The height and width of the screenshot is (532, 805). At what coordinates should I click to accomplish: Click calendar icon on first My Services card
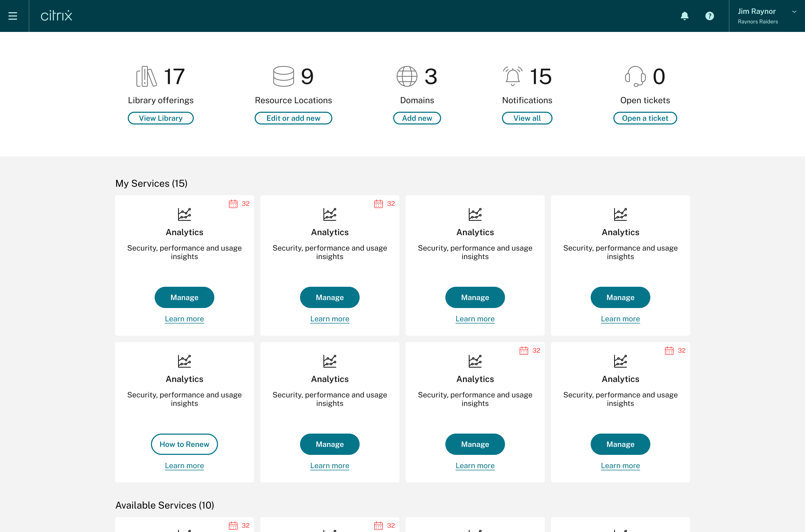[x=233, y=203]
